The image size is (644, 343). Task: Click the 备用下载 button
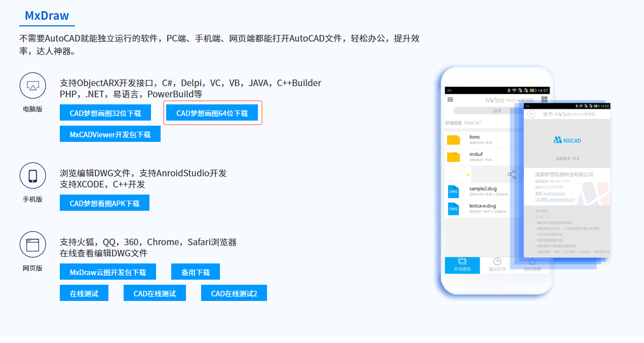tap(196, 272)
